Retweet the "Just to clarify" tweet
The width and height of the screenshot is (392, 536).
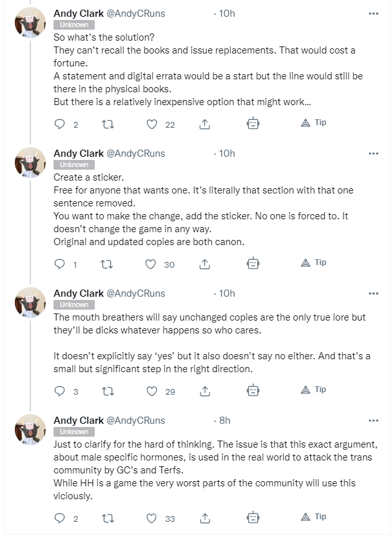[x=108, y=518]
